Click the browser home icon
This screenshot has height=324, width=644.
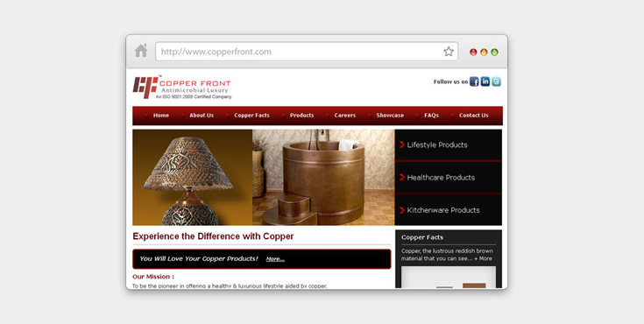click(141, 51)
